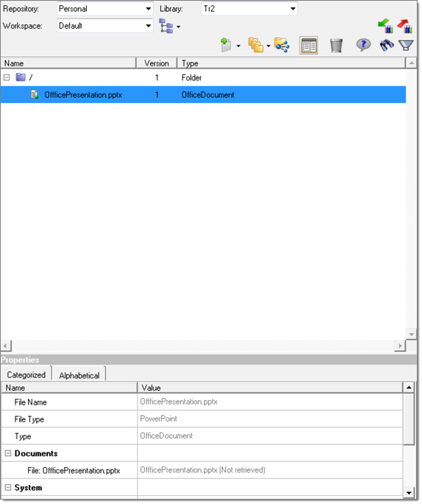Click the red arrow check-out icon
Screen dimensions: 422x504
tap(404, 26)
